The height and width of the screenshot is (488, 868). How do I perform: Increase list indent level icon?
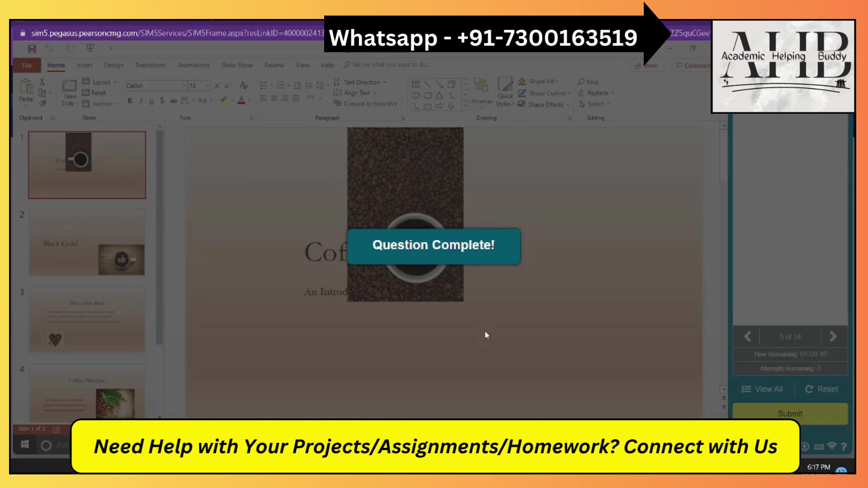point(308,85)
